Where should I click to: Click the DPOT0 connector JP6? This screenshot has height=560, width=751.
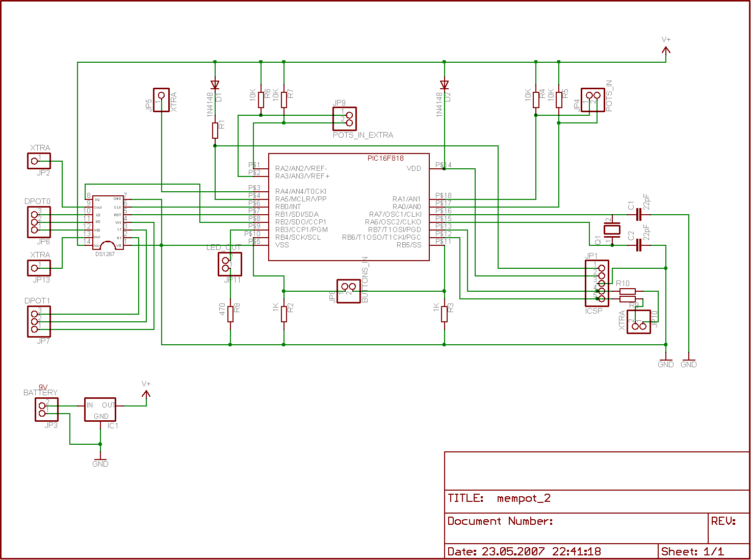point(39,221)
